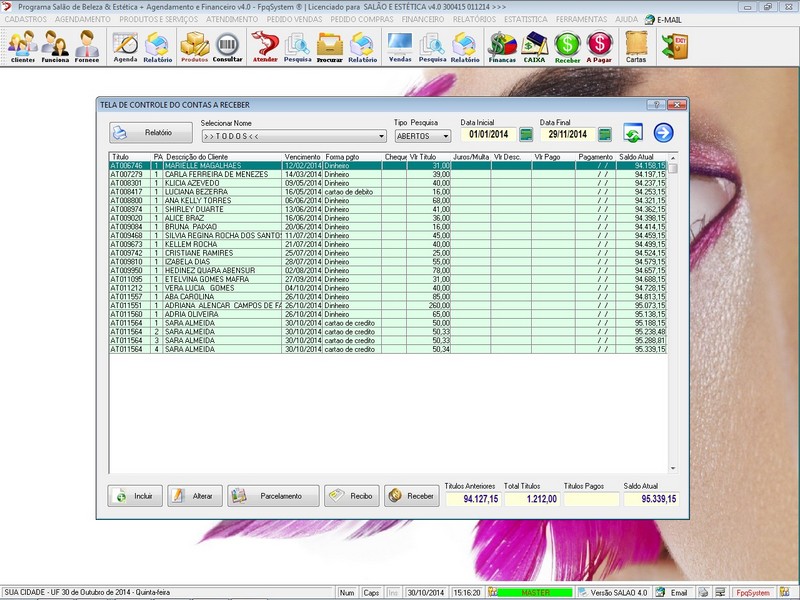The height and width of the screenshot is (600, 800).
Task: Click the Data Inicial date field
Action: coord(488,135)
